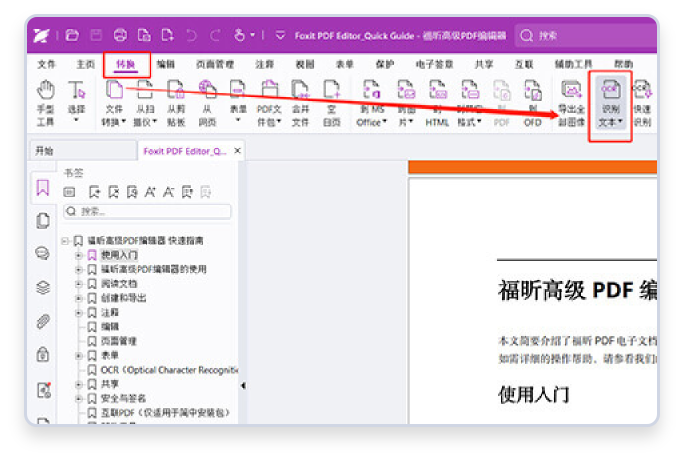Switch to the 电子签章 tab

point(434,65)
